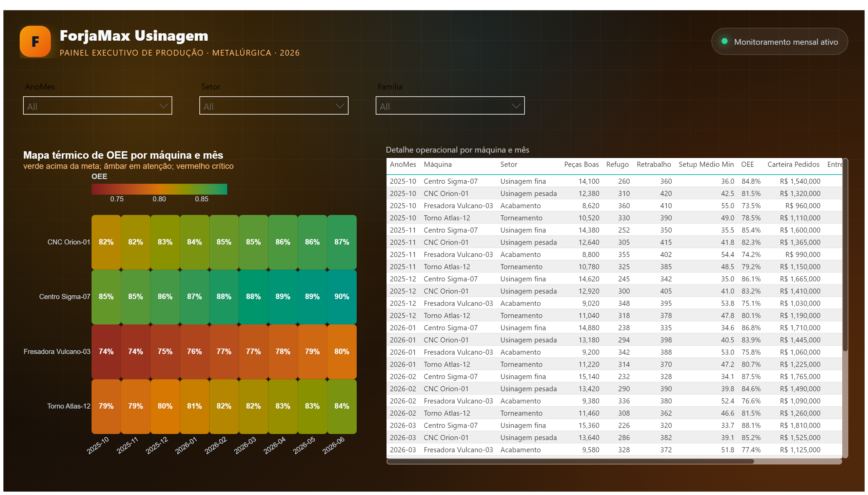The width and height of the screenshot is (868, 495).
Task: Select the Fresadora Vulcano-03 2025-10 74% cell
Action: pyautogui.click(x=106, y=352)
